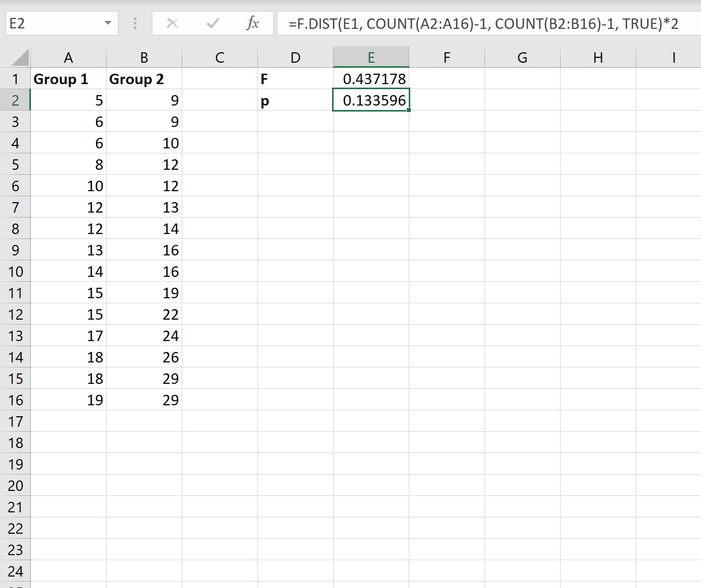Open the Insert Function dialog via fx icon

[x=253, y=23]
